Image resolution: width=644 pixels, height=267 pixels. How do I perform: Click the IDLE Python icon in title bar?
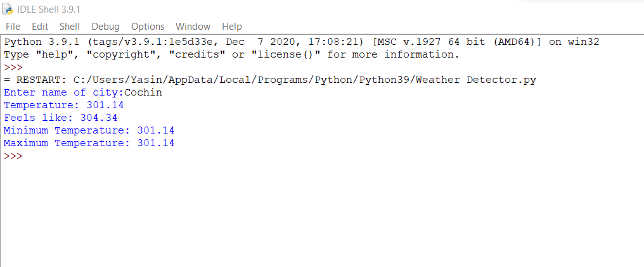[8, 9]
